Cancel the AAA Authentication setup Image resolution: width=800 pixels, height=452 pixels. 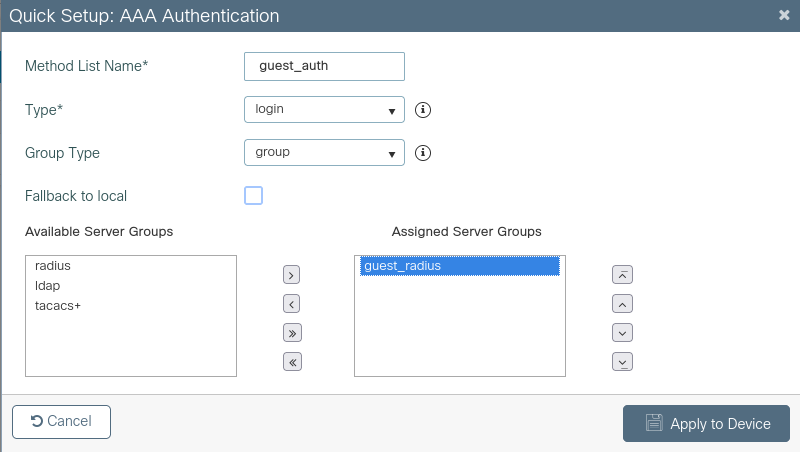pyautogui.click(x=61, y=422)
